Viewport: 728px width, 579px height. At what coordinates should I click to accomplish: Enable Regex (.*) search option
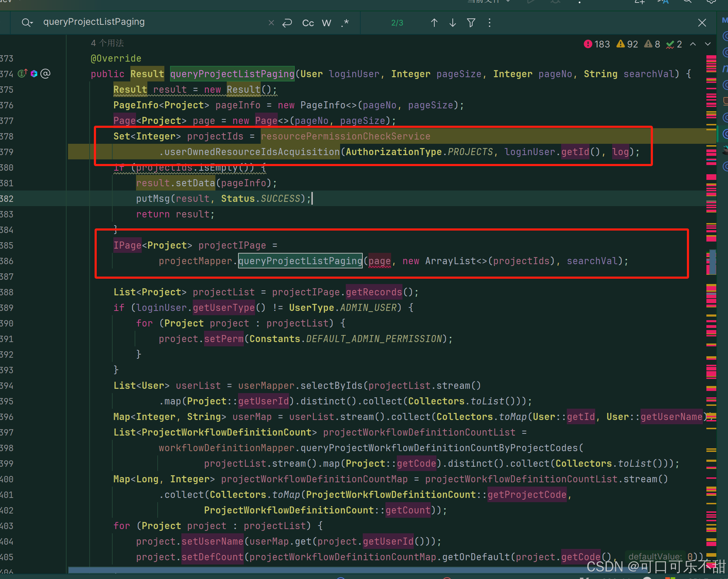pos(345,23)
